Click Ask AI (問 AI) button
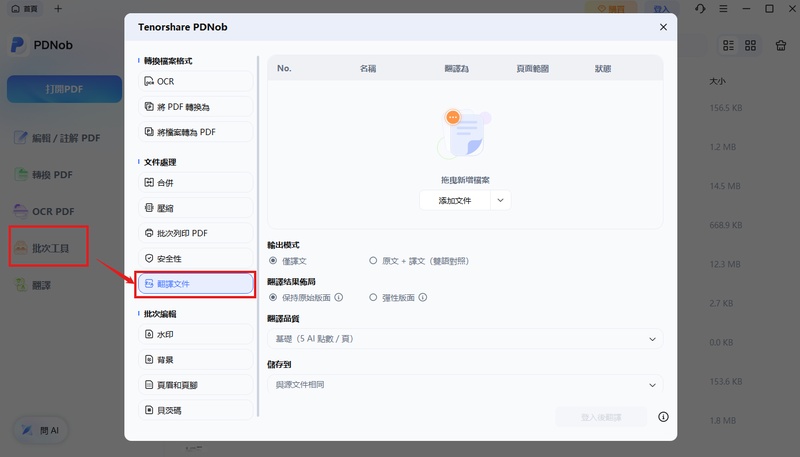Image resolution: width=800 pixels, height=457 pixels. (x=40, y=430)
